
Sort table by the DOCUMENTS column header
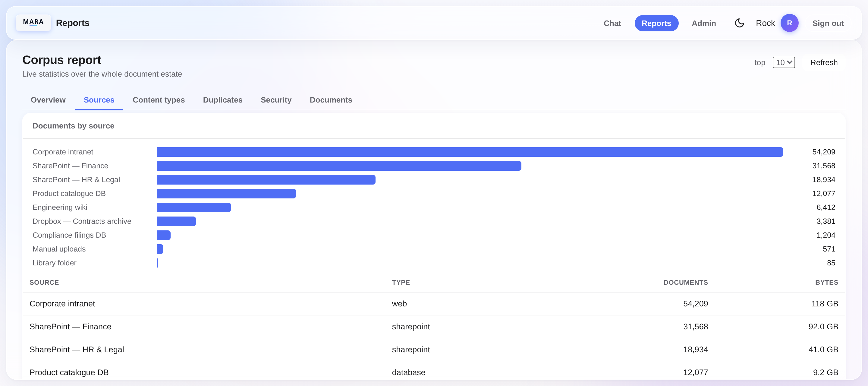coord(685,283)
